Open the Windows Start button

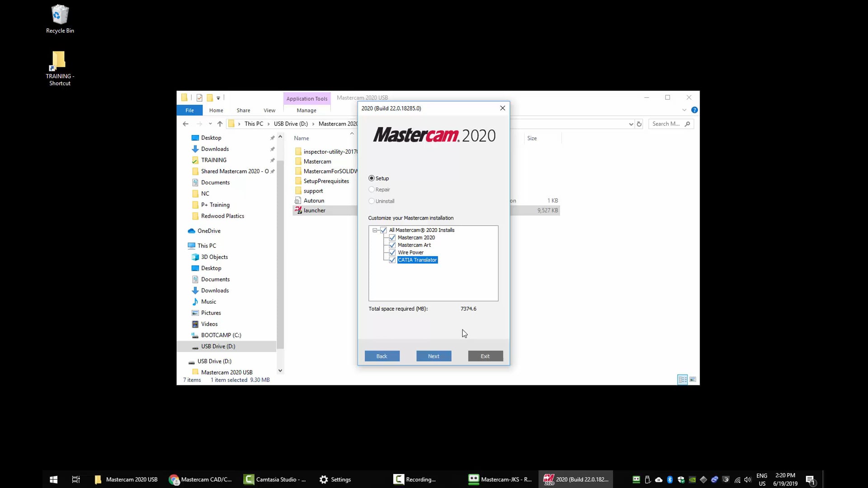coord(53,479)
